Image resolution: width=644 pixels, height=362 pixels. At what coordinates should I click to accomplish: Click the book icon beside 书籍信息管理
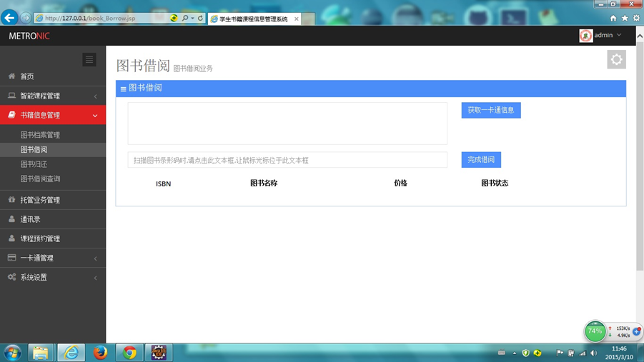click(11, 114)
